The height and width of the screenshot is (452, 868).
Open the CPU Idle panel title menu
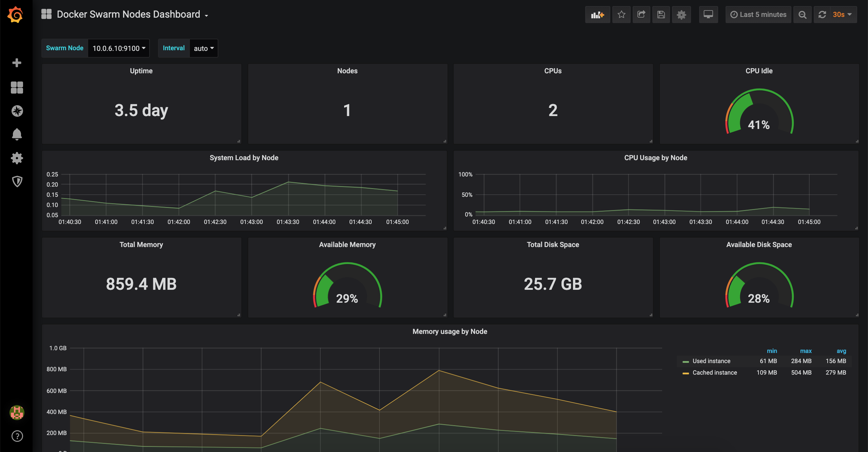click(x=759, y=71)
